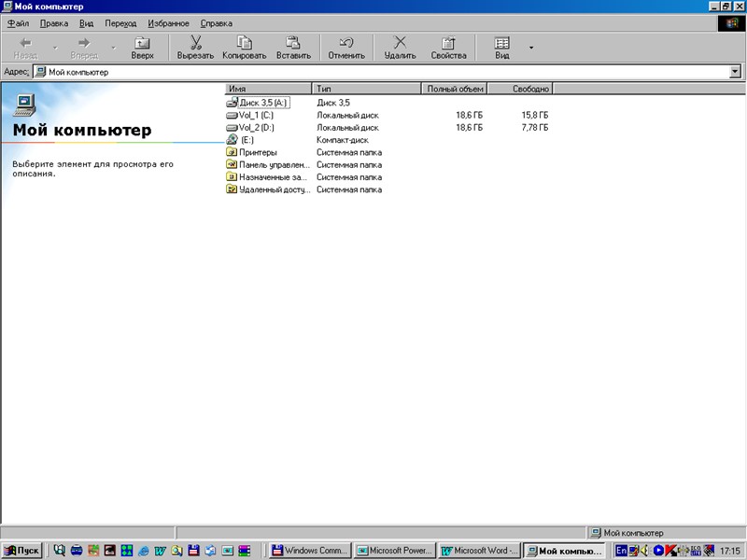Viewport: 747px width, 560px height.
Task: Select the Vol_1 (C:) drive icon
Action: pyautogui.click(x=232, y=115)
